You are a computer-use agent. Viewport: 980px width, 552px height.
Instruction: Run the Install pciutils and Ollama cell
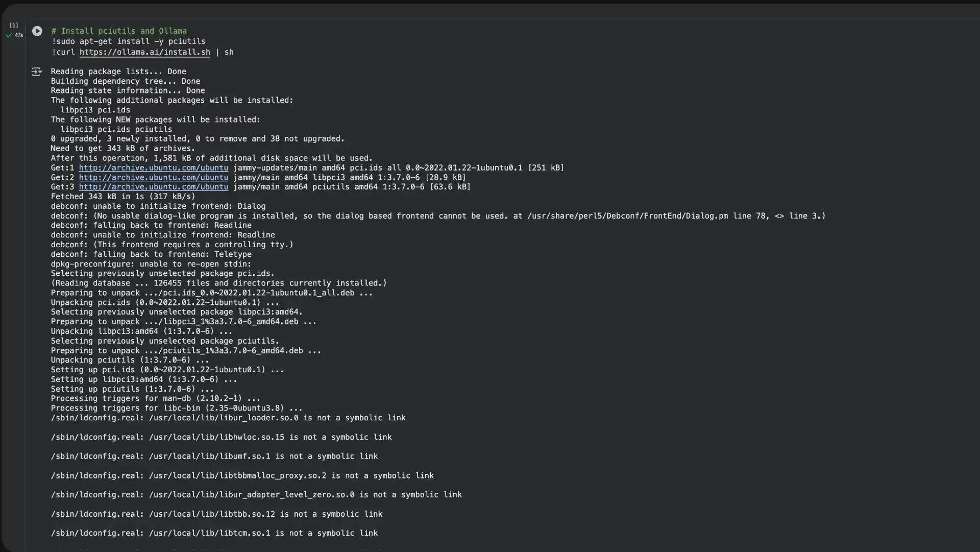(37, 31)
